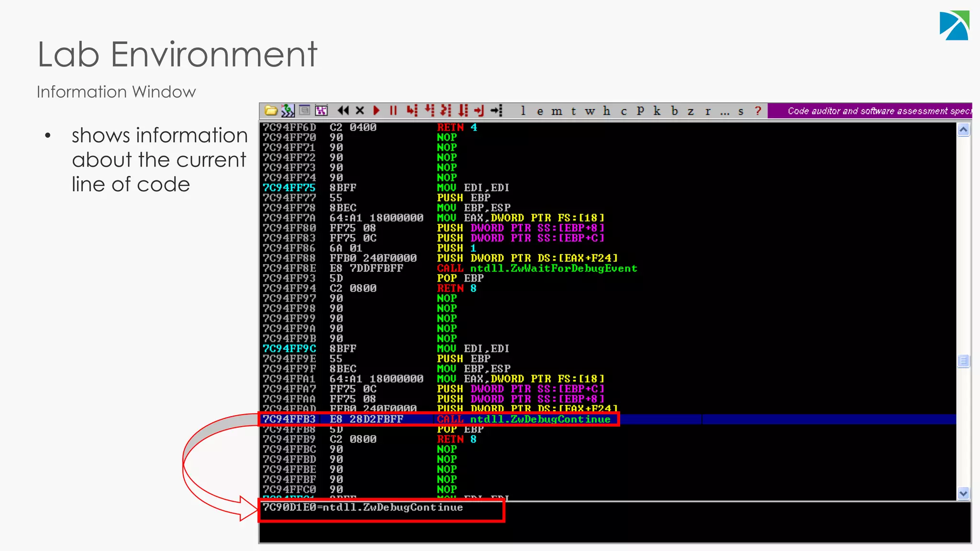Viewport: 980px width, 551px height.
Task: Open Call stack via 'k' button
Action: pyautogui.click(x=657, y=110)
